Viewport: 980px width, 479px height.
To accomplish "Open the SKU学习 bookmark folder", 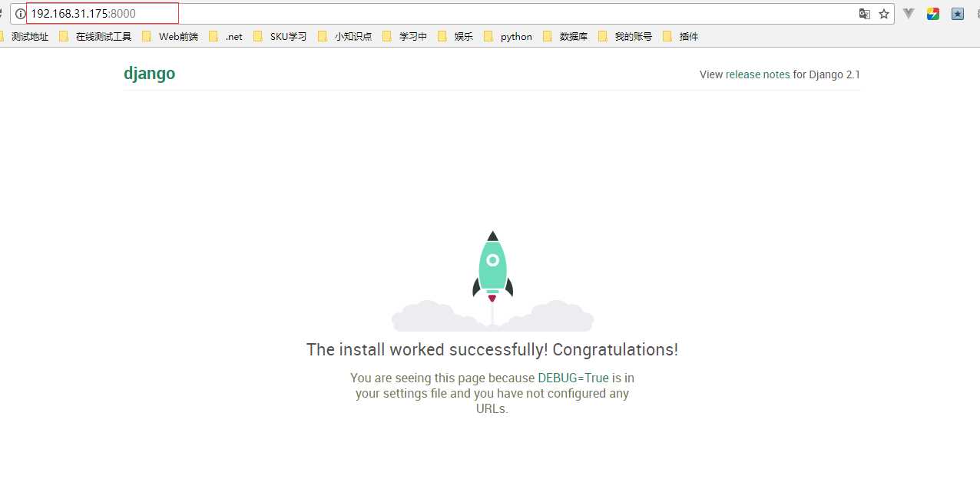I will 280,36.
